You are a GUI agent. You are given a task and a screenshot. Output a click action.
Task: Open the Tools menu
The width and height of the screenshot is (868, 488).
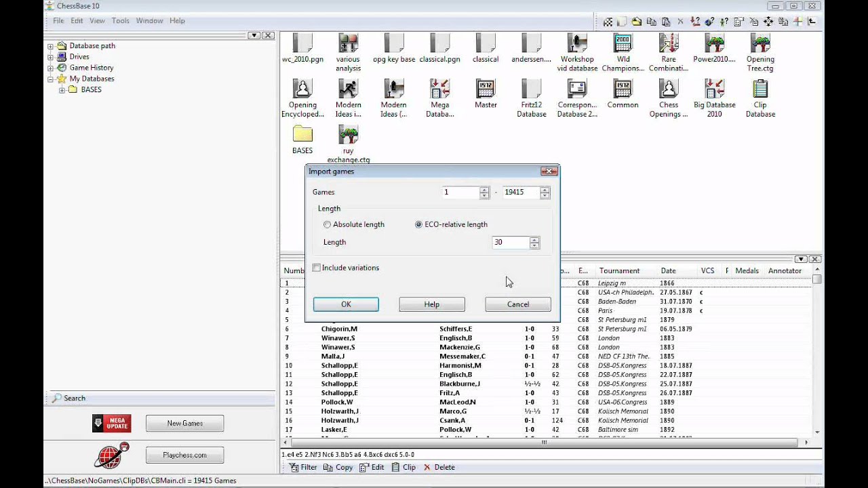121,21
